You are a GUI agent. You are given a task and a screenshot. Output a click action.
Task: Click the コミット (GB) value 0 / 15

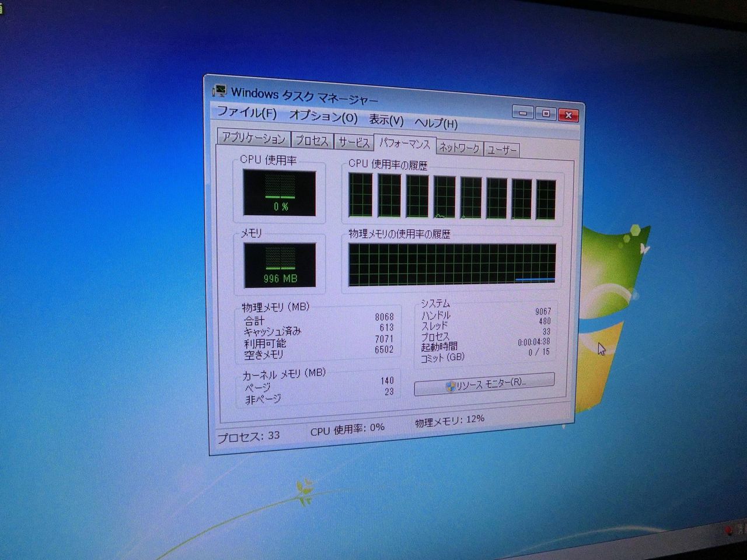coord(539,352)
